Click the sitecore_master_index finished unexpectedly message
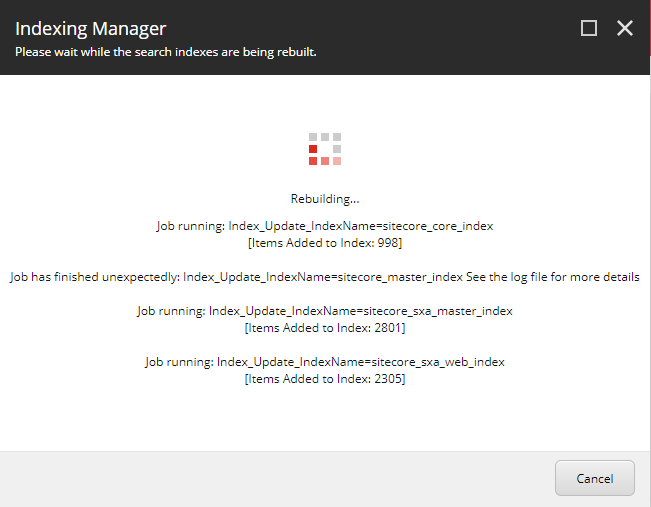The image size is (651, 507). [x=325, y=277]
